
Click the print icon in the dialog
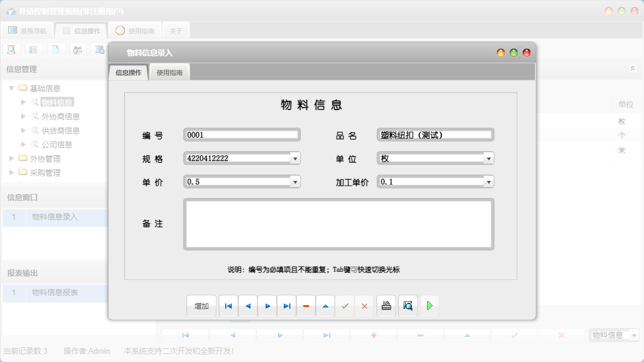pyautogui.click(x=386, y=305)
